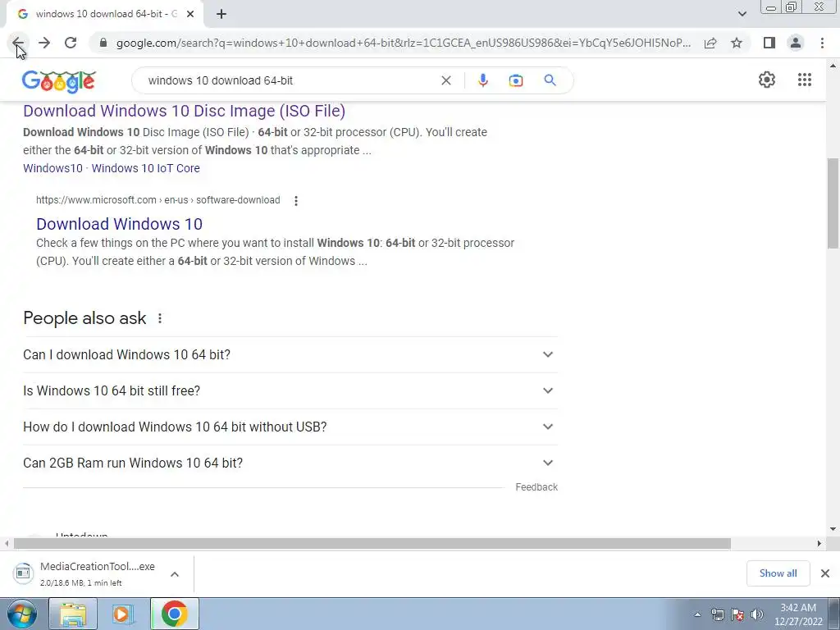Open the Windows10 sublink
840x630 pixels.
pyautogui.click(x=53, y=168)
